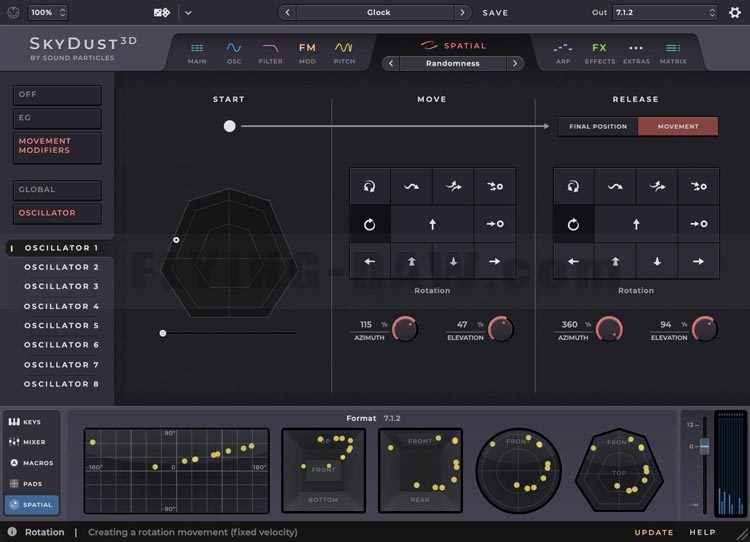Click the output volume fader handle
The width and height of the screenshot is (750, 542).
(x=704, y=446)
